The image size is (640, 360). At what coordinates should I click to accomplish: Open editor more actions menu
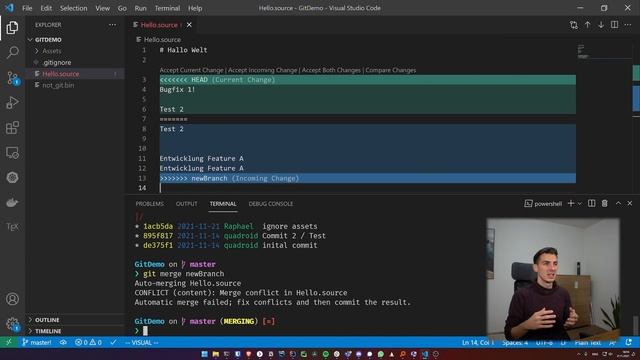628,25
